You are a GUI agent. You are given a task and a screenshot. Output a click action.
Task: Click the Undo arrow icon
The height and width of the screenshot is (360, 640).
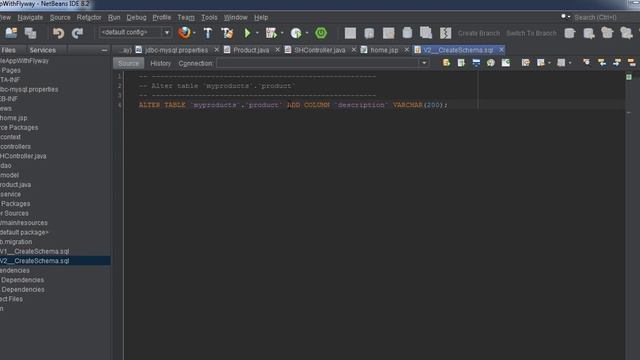[x=58, y=33]
